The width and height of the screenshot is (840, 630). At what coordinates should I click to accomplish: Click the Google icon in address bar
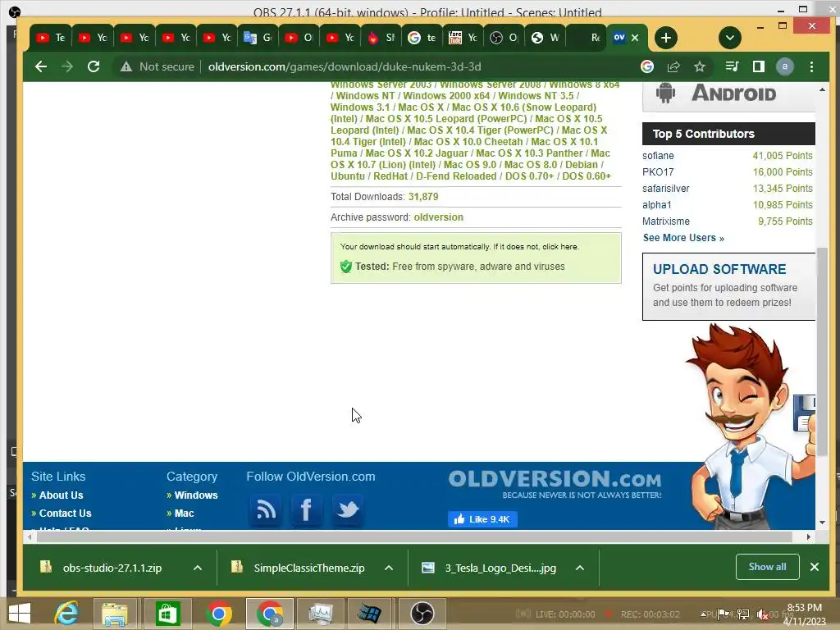(647, 66)
